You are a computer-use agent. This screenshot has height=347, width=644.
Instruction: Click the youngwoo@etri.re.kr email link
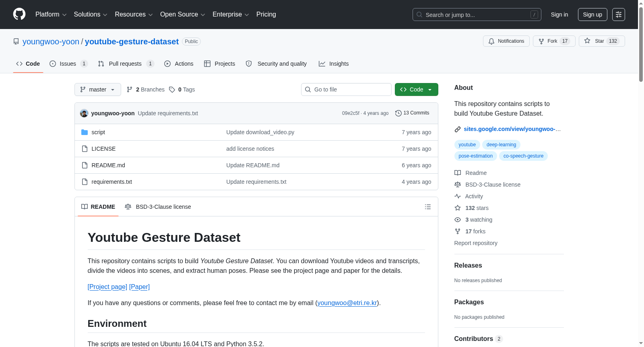347,303
